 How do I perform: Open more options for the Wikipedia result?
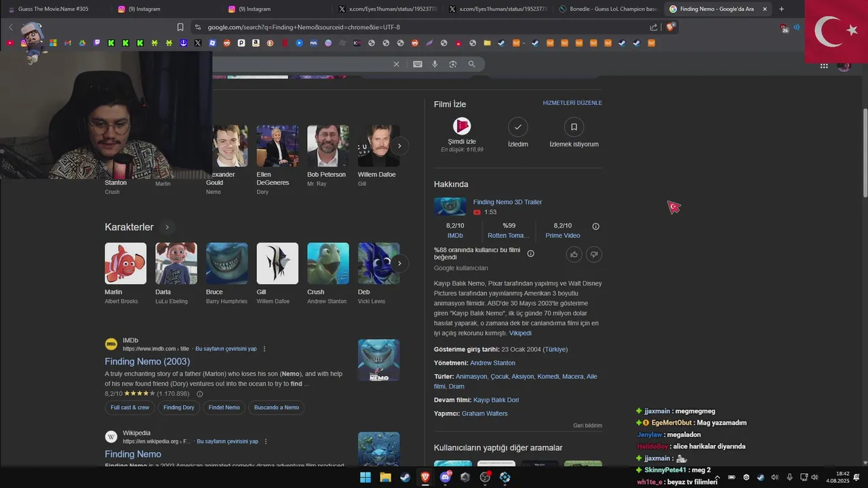coord(266,441)
